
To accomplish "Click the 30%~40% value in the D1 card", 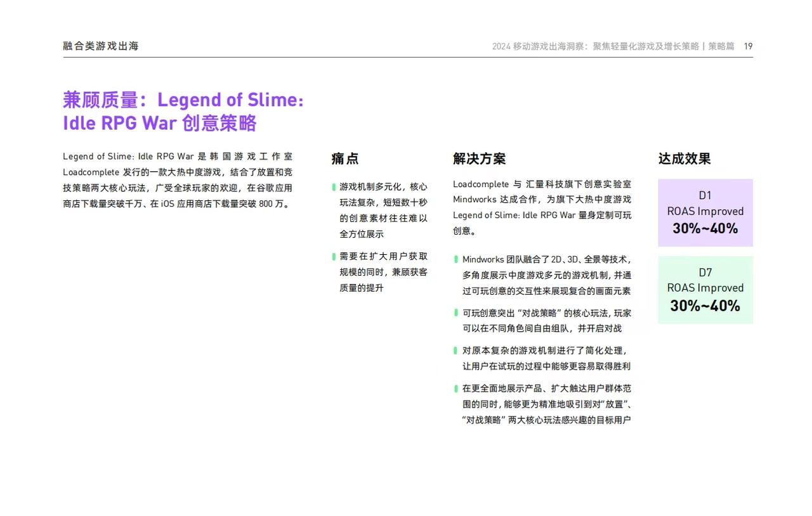I will [x=705, y=229].
